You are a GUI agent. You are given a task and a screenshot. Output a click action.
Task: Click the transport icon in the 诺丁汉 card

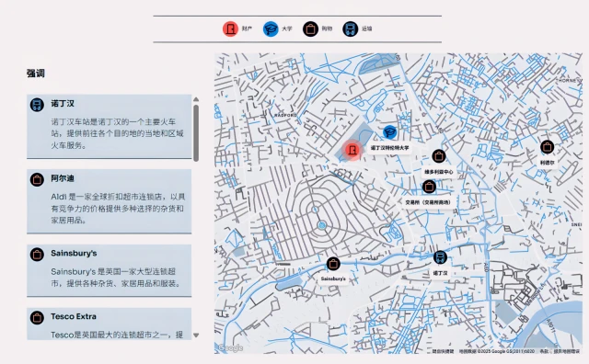click(x=37, y=105)
